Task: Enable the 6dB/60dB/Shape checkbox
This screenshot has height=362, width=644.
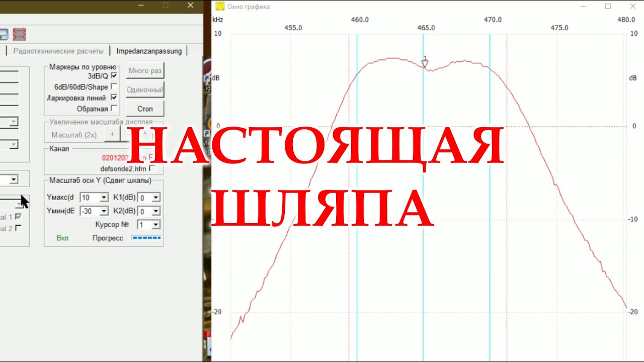Action: [x=114, y=86]
